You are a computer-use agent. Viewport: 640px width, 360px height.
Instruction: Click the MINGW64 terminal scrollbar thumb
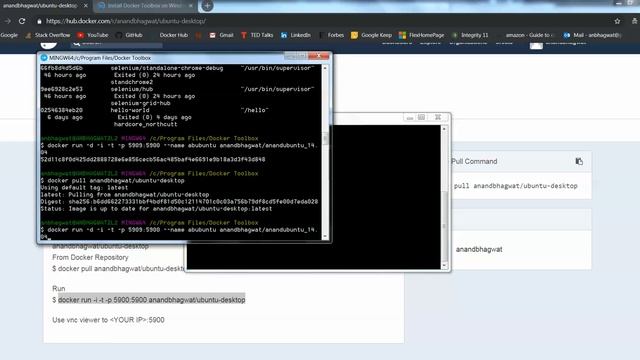click(x=325, y=138)
